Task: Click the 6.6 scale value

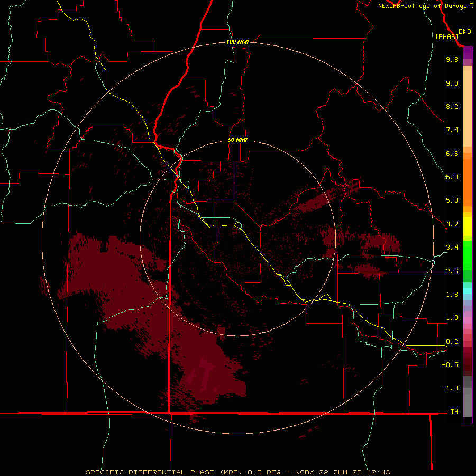Action: pyautogui.click(x=452, y=153)
